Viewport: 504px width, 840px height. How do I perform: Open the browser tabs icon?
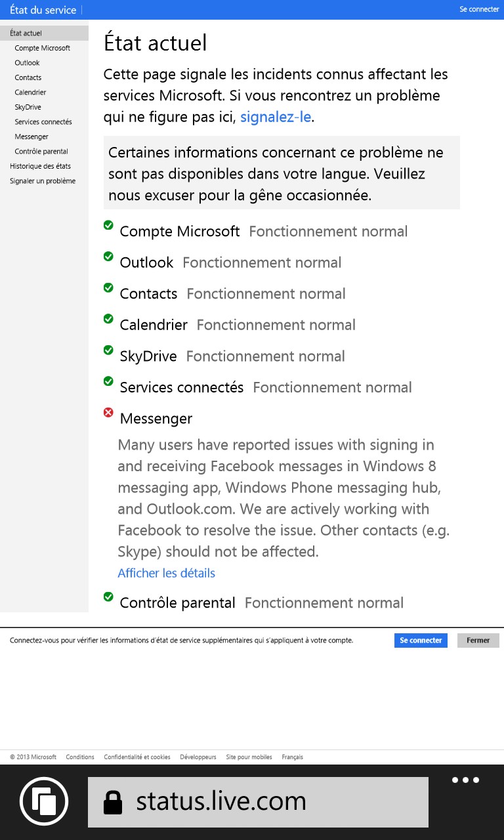pos(45,801)
